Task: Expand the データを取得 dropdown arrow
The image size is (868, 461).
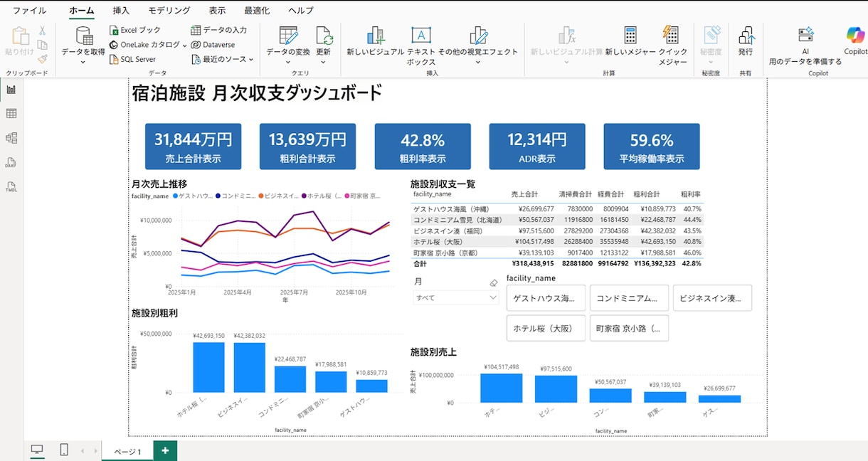Action: point(83,62)
